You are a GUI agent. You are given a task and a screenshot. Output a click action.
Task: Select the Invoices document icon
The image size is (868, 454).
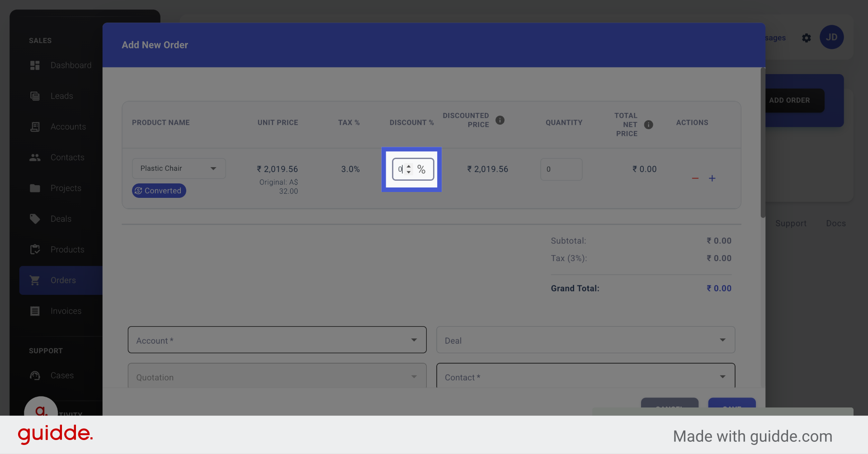click(x=35, y=311)
